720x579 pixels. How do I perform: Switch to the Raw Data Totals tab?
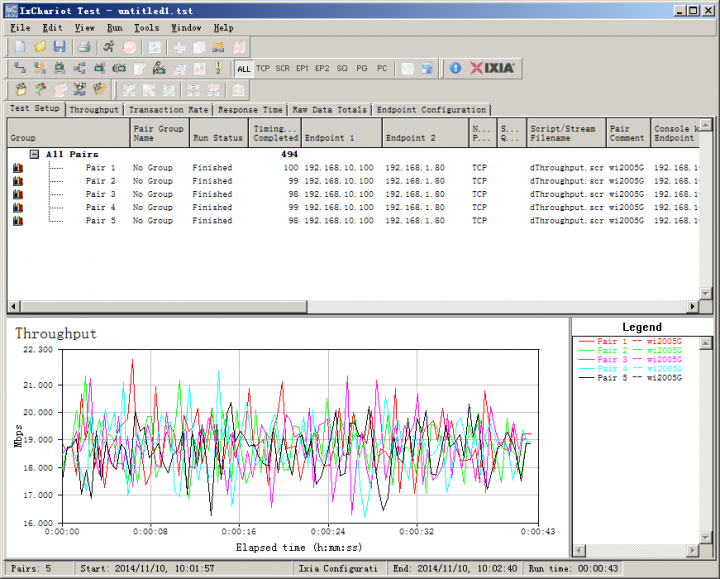[x=329, y=110]
